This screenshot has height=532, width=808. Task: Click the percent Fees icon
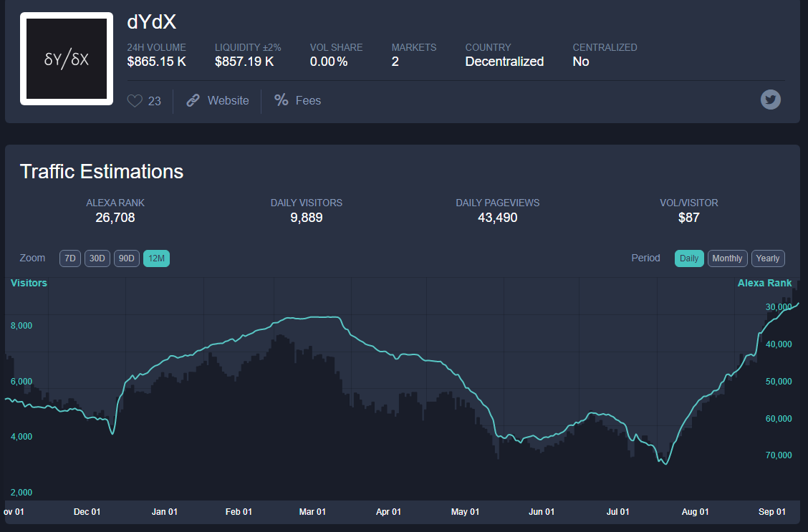(x=282, y=100)
